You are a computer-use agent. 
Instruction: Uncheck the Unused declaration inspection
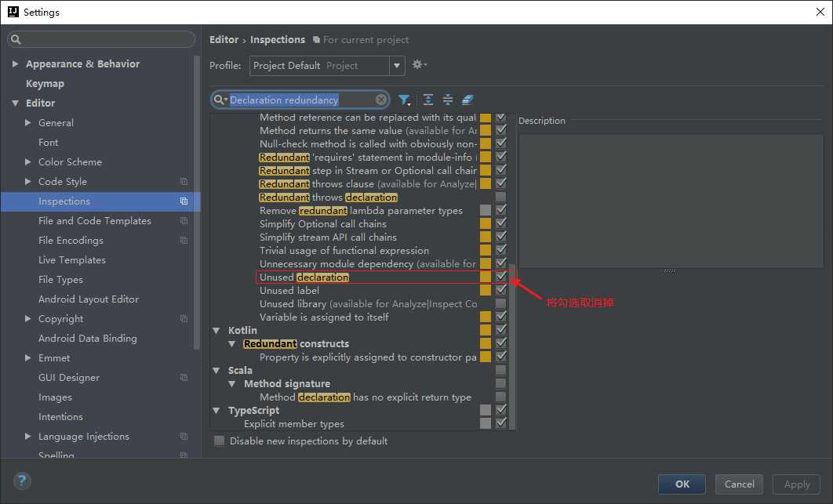(x=501, y=277)
